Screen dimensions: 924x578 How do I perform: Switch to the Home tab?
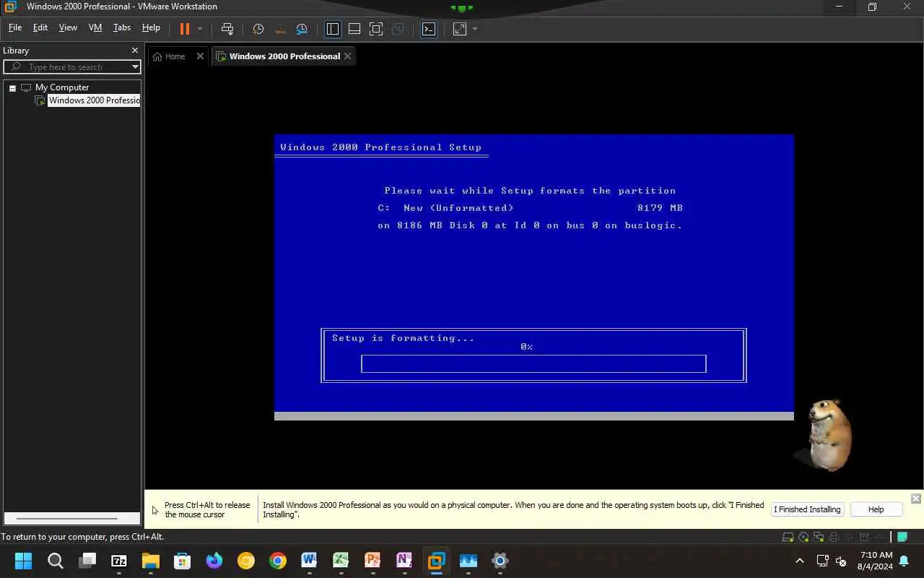coord(175,56)
